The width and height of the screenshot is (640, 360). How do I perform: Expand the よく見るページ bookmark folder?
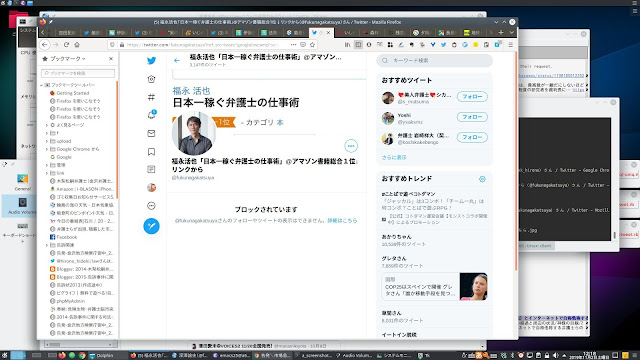click(x=47, y=125)
